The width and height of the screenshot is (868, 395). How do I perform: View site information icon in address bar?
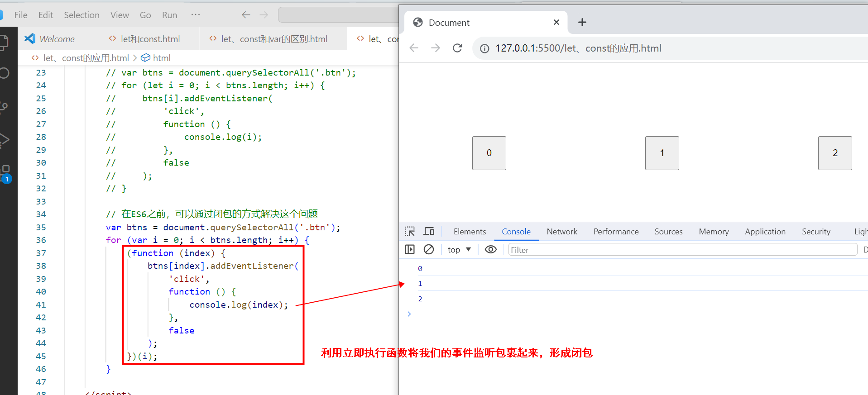point(484,48)
